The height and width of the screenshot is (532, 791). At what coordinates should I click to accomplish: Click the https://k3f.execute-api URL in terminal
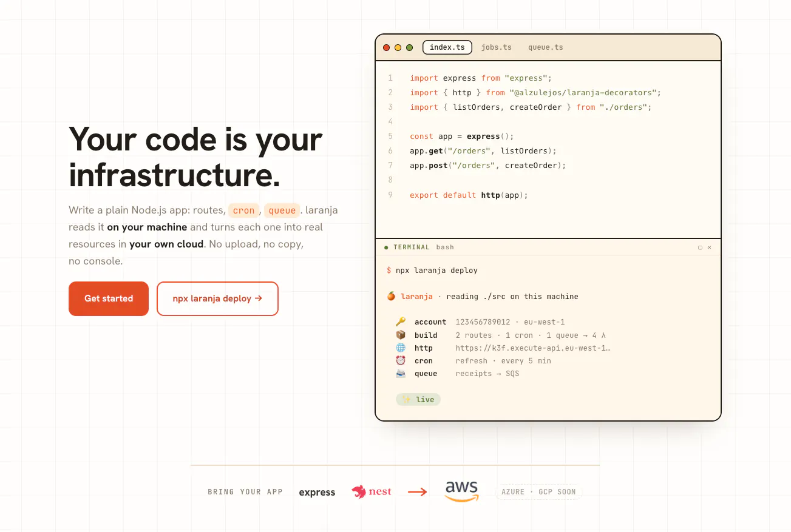533,348
